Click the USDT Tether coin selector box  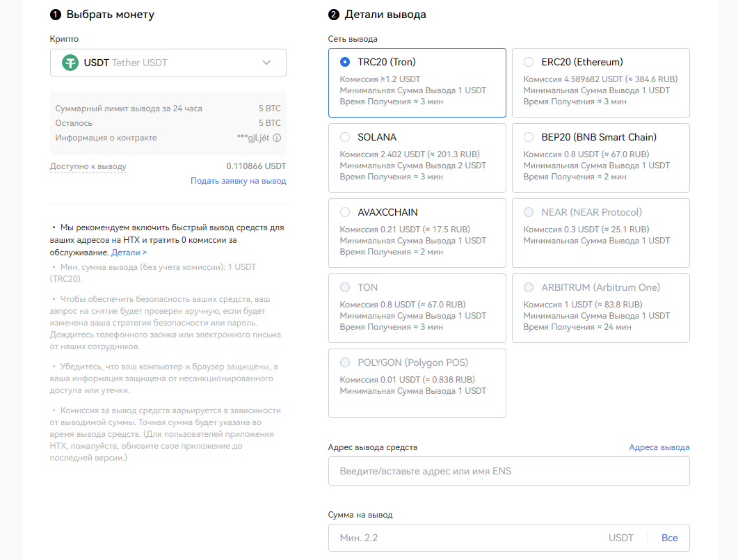point(168,63)
